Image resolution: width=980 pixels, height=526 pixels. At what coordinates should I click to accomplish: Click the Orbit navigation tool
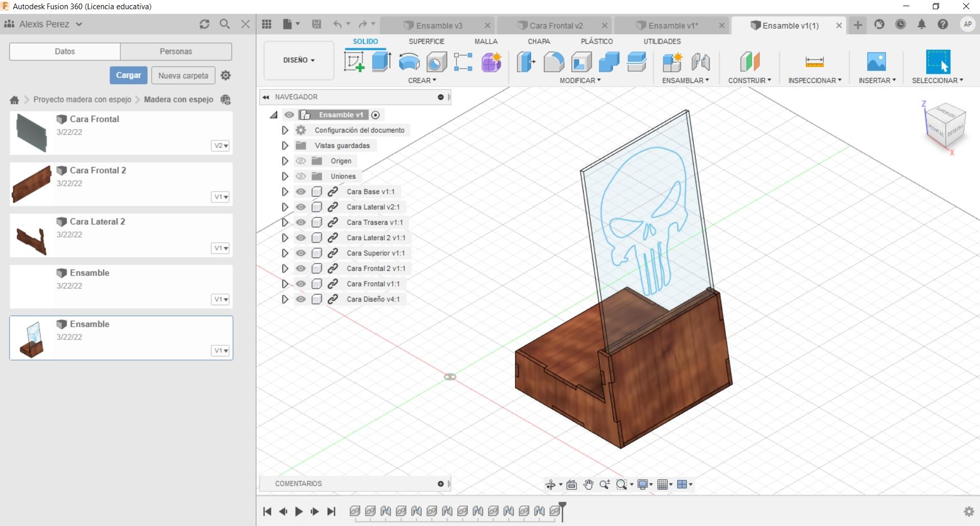(551, 485)
